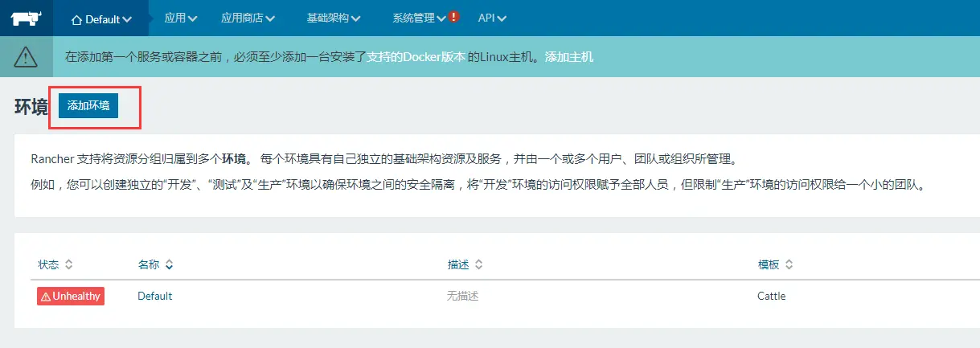Click the Unhealthy status badge
The height and width of the screenshot is (348, 980).
click(71, 296)
